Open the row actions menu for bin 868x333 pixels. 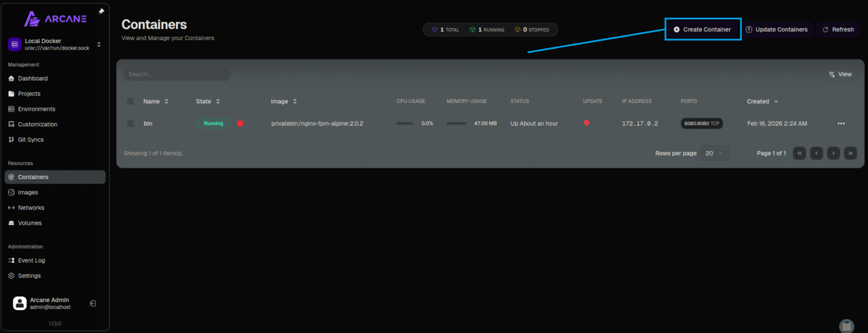click(x=841, y=123)
